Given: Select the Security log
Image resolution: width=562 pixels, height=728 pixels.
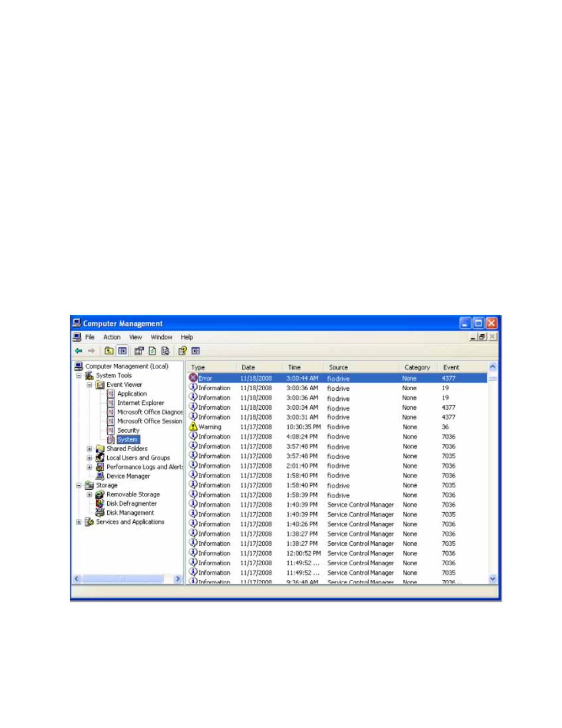Looking at the screenshot, I should tap(128, 430).
